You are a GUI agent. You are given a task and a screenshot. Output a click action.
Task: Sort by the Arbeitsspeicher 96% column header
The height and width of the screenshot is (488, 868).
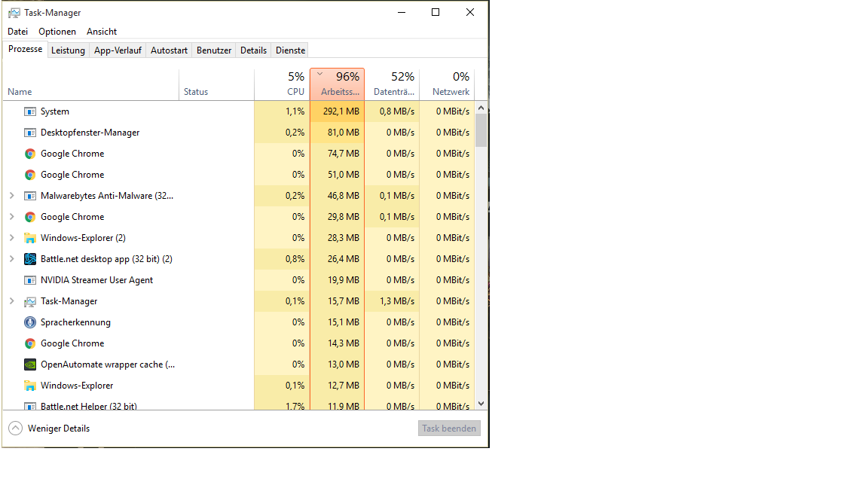click(x=337, y=84)
